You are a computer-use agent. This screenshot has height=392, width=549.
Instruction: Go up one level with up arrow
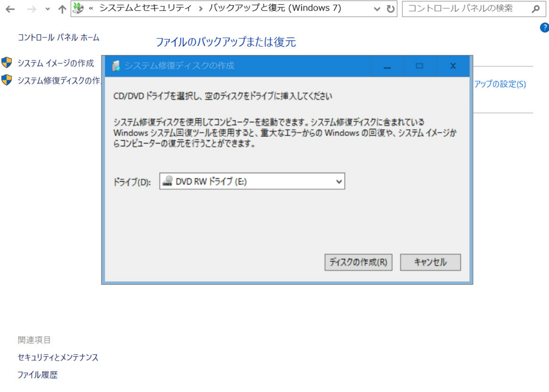pos(62,9)
